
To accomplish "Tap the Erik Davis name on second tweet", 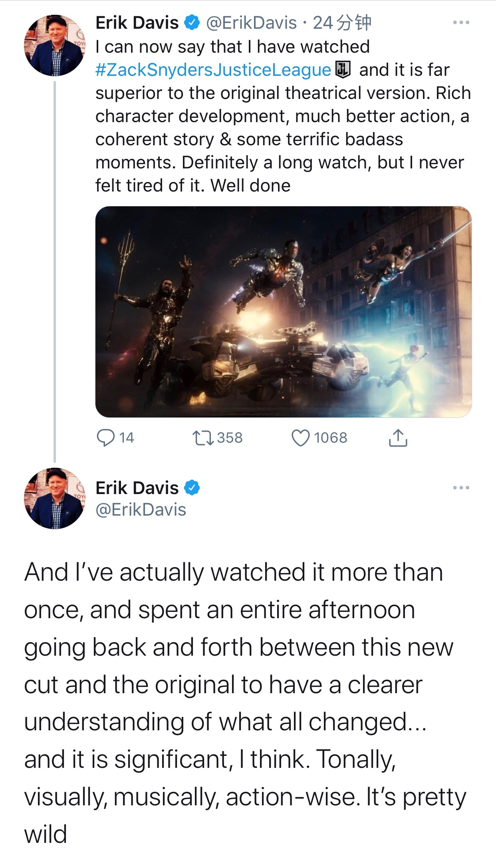I will (137, 488).
